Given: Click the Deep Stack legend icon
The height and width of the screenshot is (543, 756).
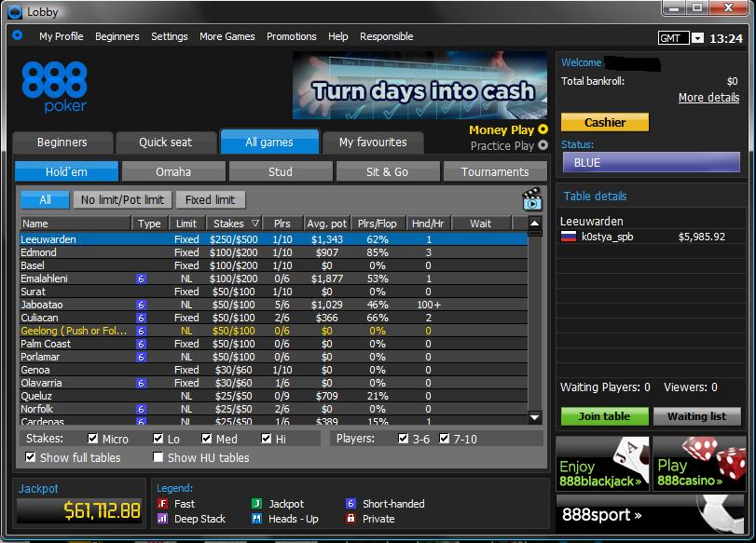Looking at the screenshot, I should click(162, 519).
